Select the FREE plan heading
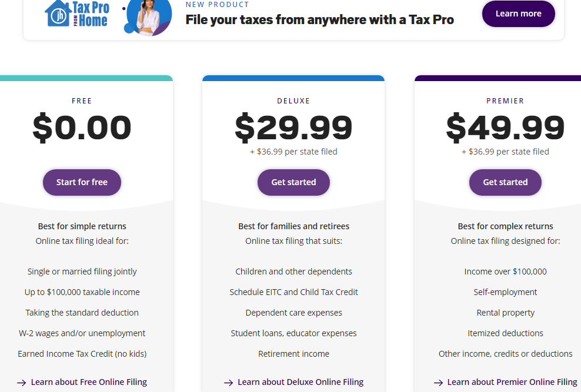Image resolution: width=581 pixels, height=392 pixels. (82, 101)
